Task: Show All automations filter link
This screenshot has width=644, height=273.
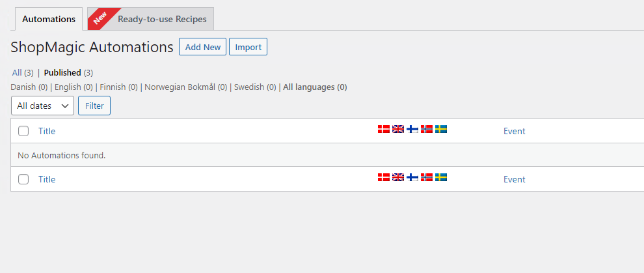Action: click(17, 73)
